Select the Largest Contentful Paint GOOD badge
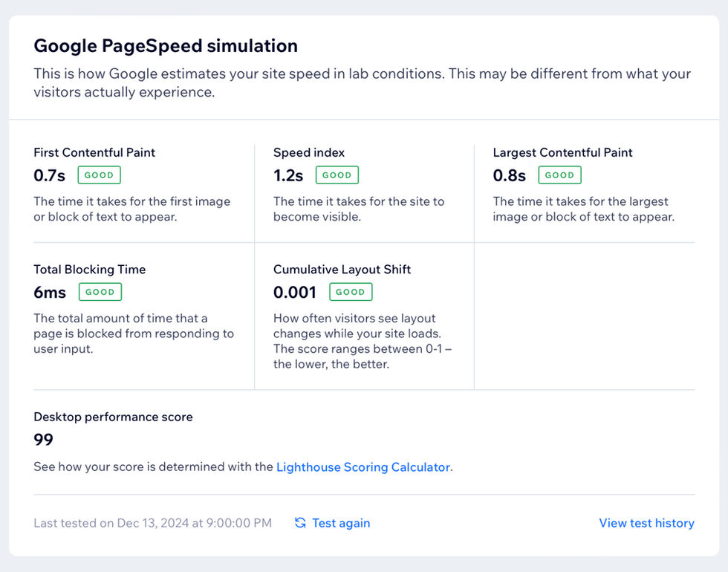 (559, 175)
